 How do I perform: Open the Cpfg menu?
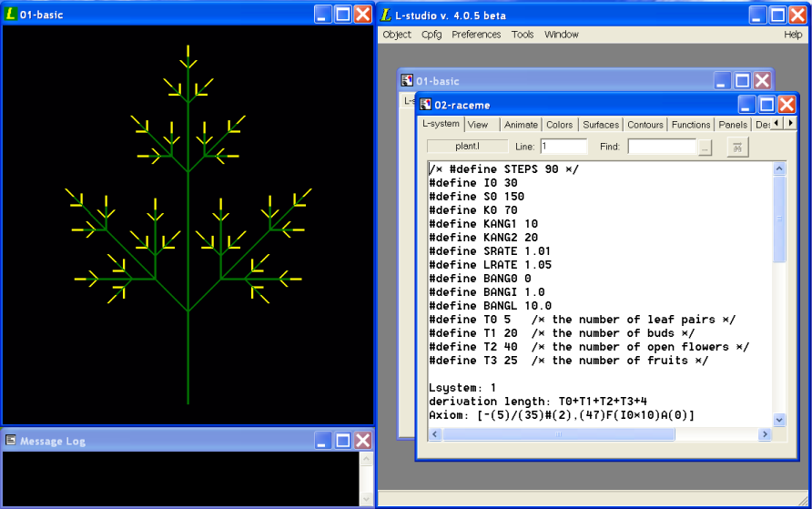click(x=431, y=35)
